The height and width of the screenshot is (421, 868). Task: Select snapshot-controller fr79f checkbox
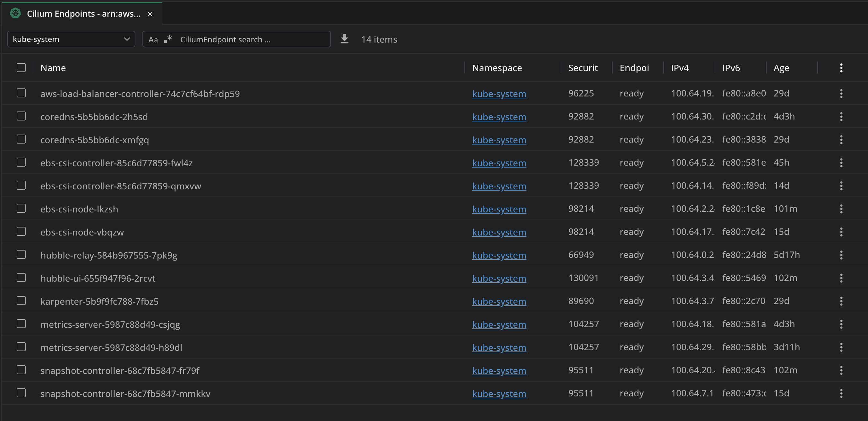[21, 369]
